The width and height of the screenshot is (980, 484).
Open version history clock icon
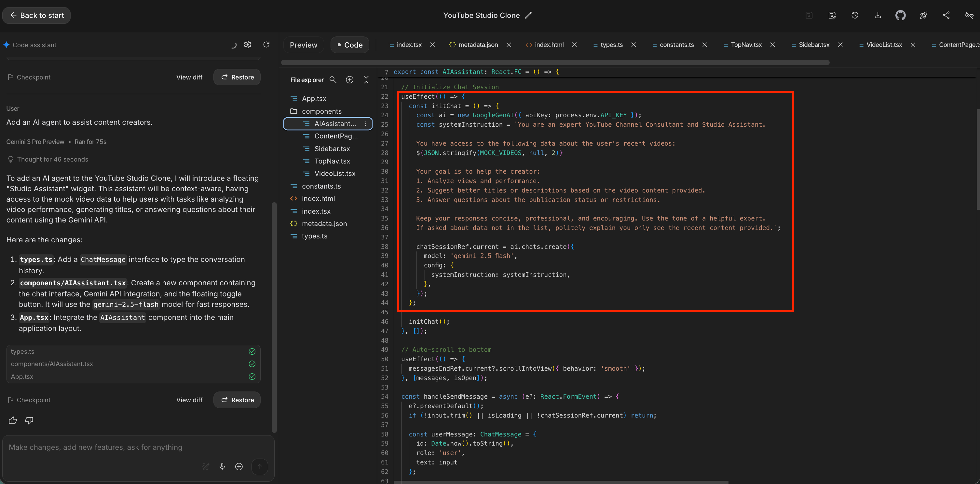point(855,15)
